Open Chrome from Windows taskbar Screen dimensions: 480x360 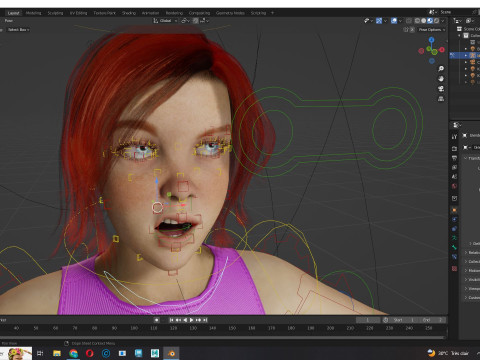(73, 353)
